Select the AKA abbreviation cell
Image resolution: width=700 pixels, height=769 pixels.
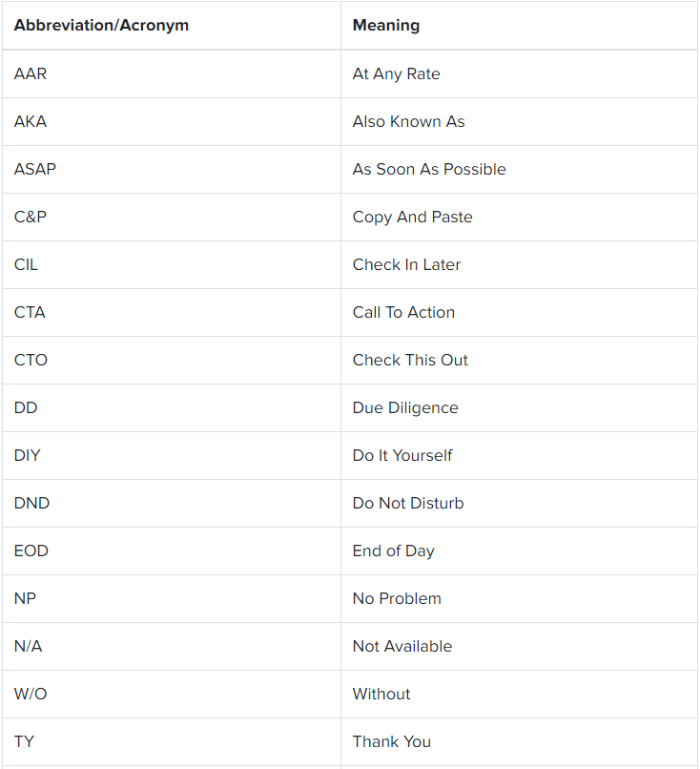click(x=172, y=121)
